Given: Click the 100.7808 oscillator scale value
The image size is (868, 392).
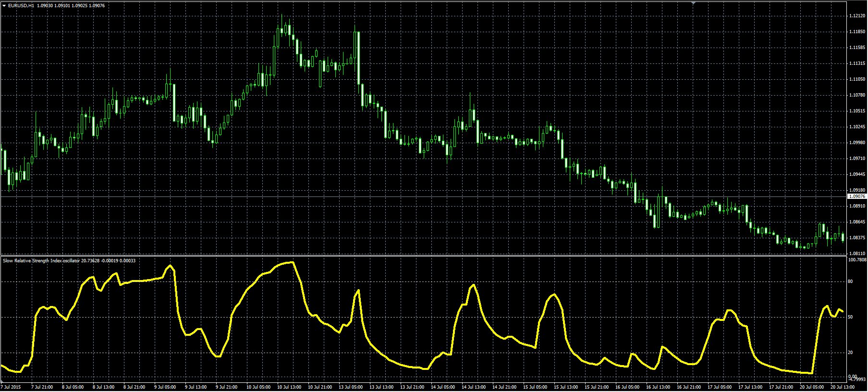Looking at the screenshot, I should click(x=857, y=260).
